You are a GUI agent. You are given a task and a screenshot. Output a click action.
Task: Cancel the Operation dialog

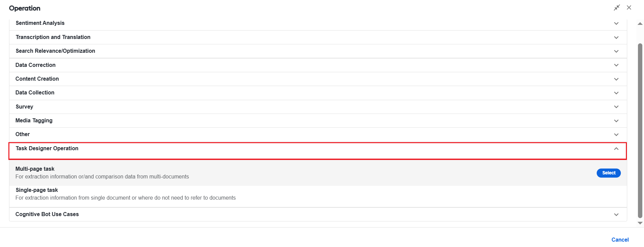[x=620, y=240]
